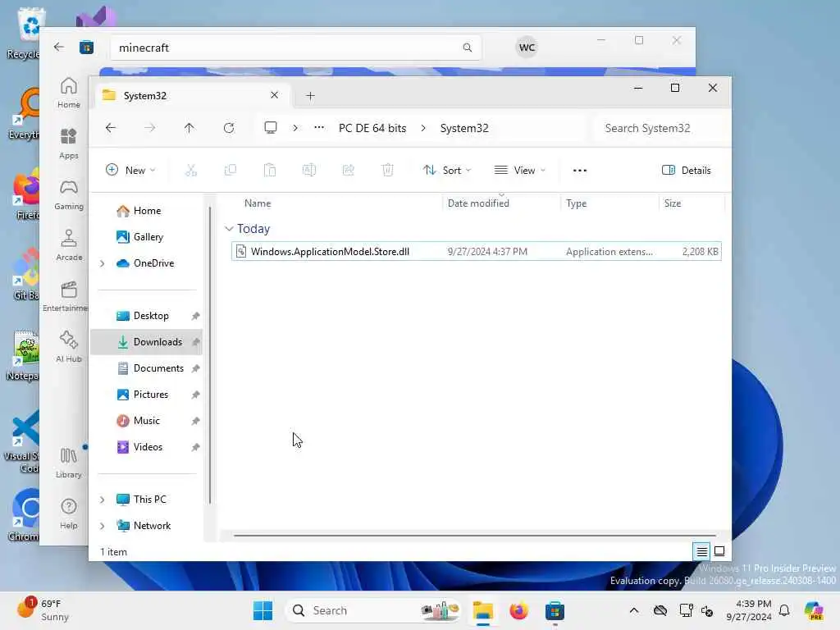Click the horizontal scrollbar in file list
The image size is (840, 630).
(475, 535)
